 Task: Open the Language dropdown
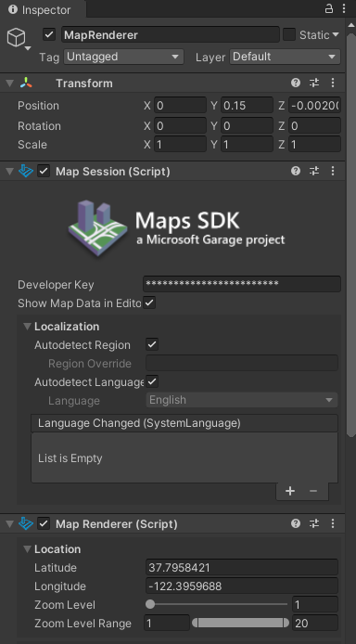[242, 400]
